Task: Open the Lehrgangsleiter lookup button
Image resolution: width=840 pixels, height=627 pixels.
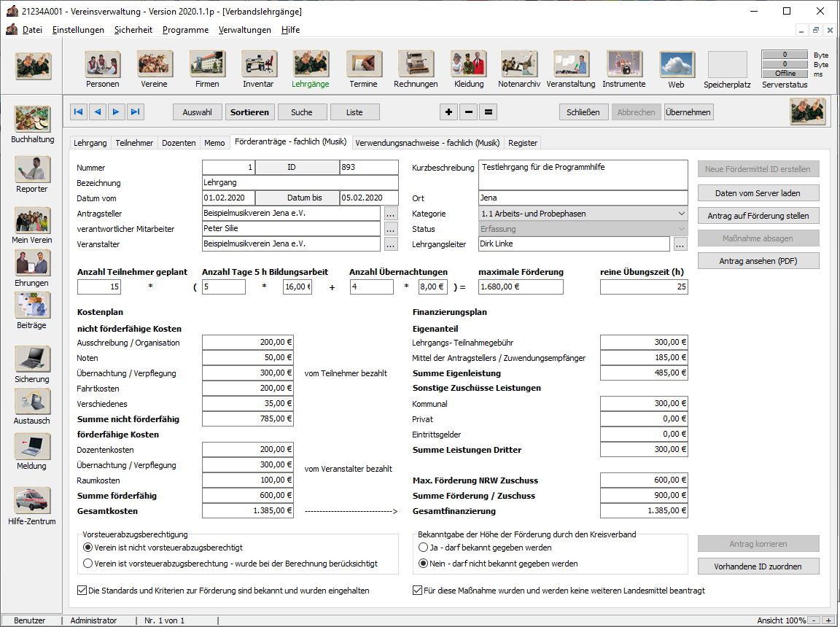Action: pos(680,244)
